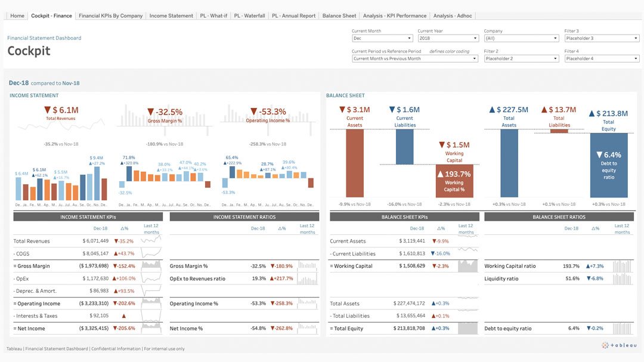Click the red up arrow in Interests & Taxes row

tap(123, 316)
